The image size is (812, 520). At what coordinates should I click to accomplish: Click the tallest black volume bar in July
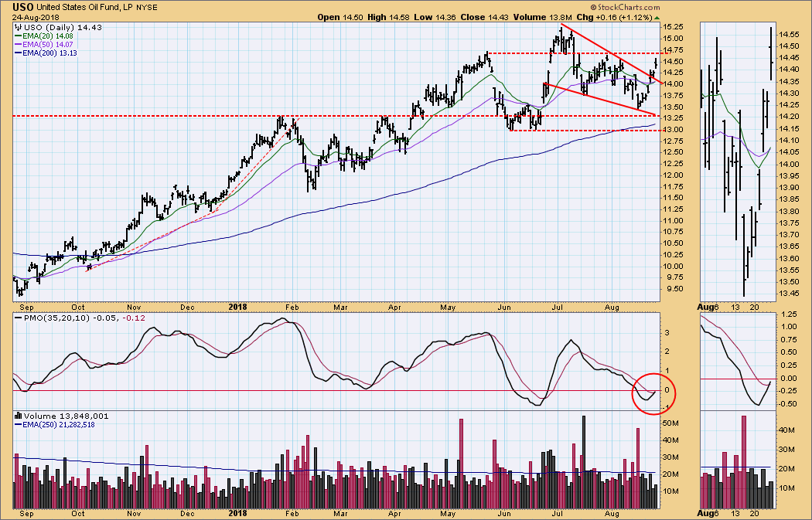[583, 462]
